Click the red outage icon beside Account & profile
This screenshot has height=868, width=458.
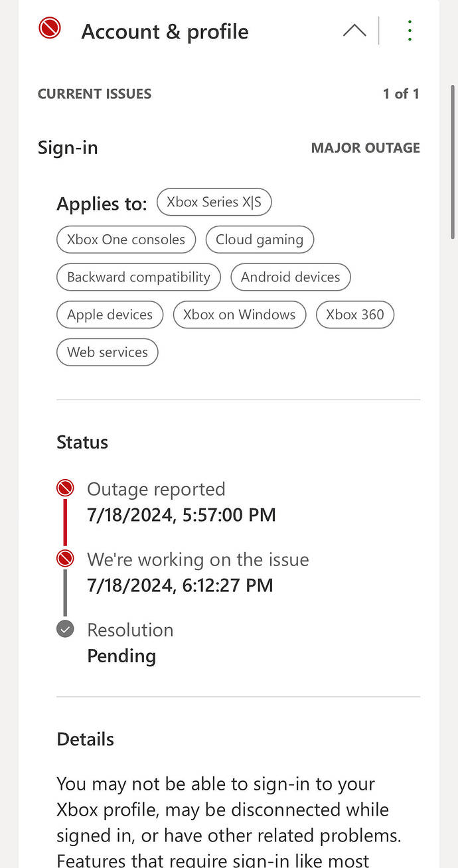click(50, 28)
